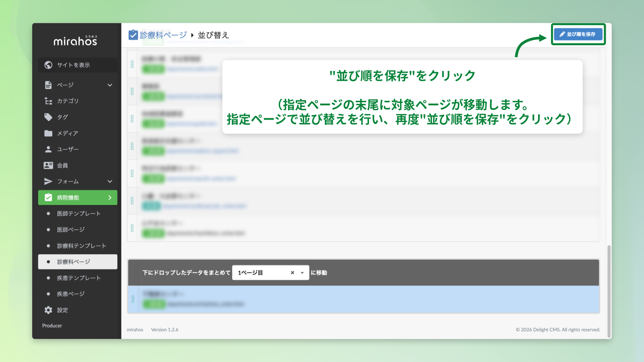644x362 pixels.
Task: Open メディア from the sidebar icon
Action: tap(48, 133)
